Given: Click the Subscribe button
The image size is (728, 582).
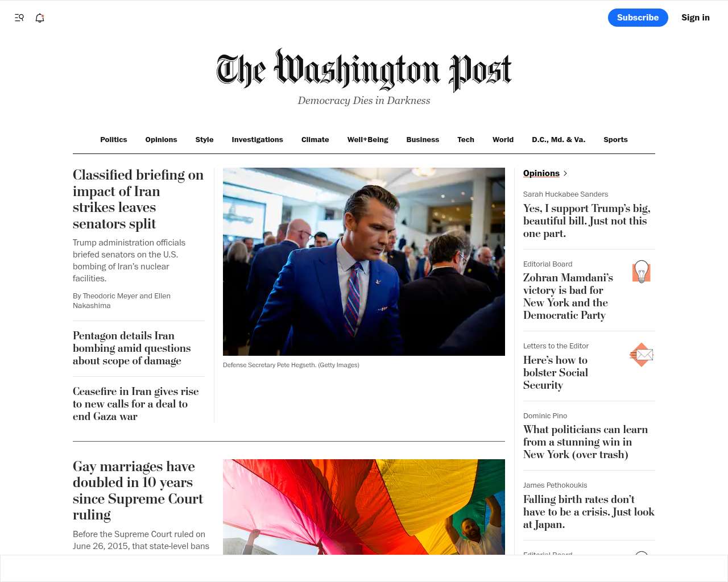Looking at the screenshot, I should 638,18.
